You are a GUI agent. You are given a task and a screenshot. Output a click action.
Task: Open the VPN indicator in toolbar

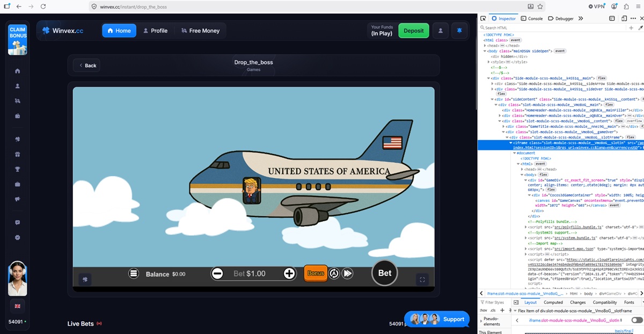596,6
